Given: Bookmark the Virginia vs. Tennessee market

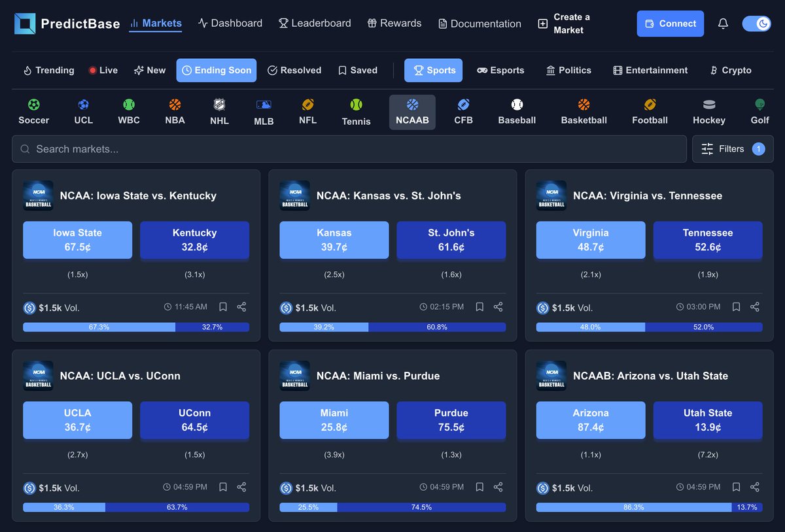Looking at the screenshot, I should coord(736,307).
